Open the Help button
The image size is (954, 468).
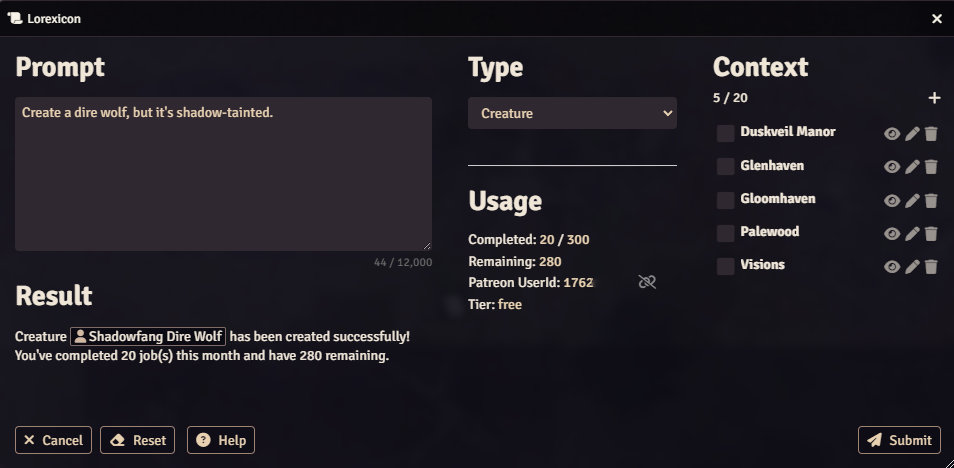coord(221,440)
